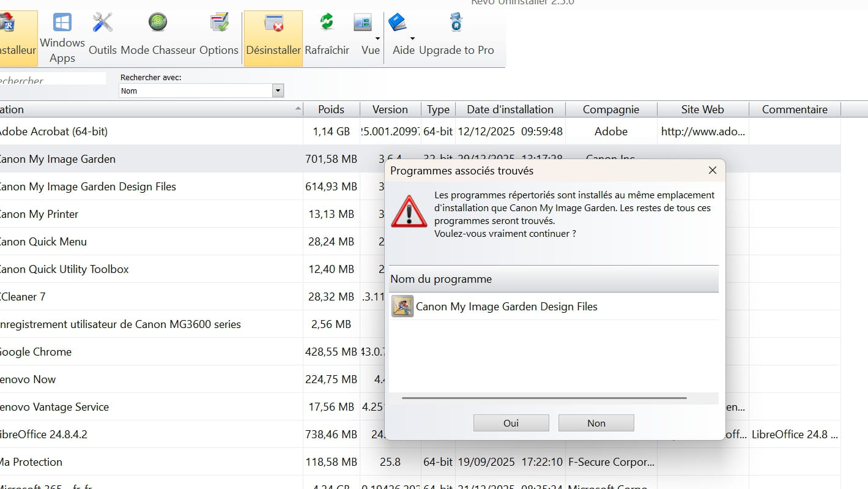Click the 25.8 version cell for Ma Protection
Image resolution: width=868 pixels, height=489 pixels.
390,462
